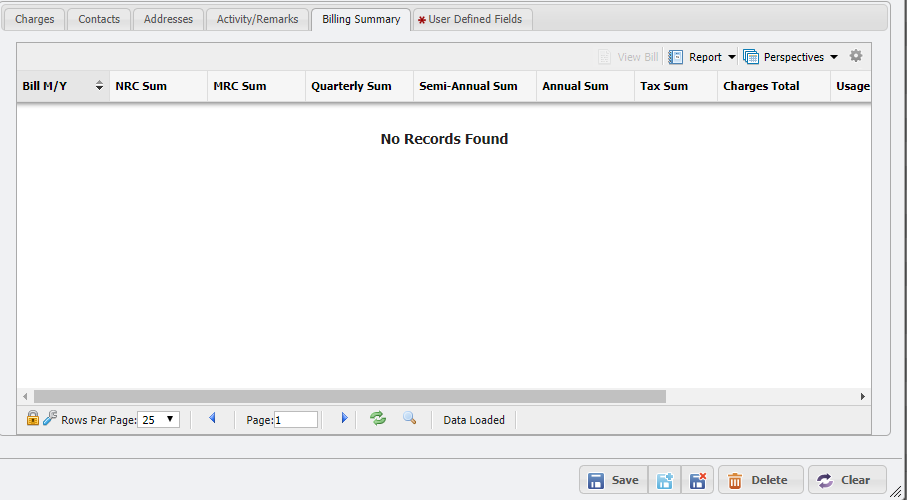Click the Clear button

846,481
